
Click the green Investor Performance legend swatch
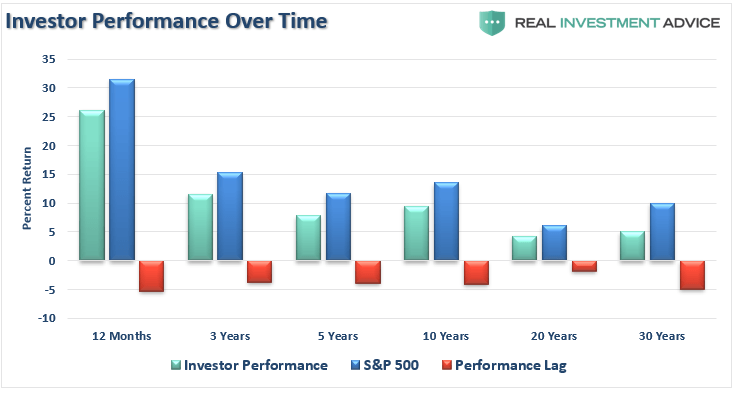(x=176, y=365)
